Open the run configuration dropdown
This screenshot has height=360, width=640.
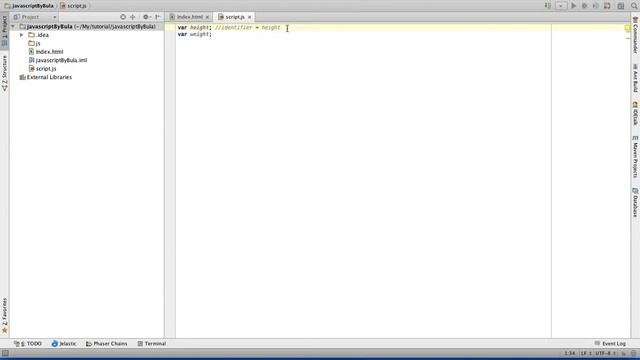[x=561, y=6]
